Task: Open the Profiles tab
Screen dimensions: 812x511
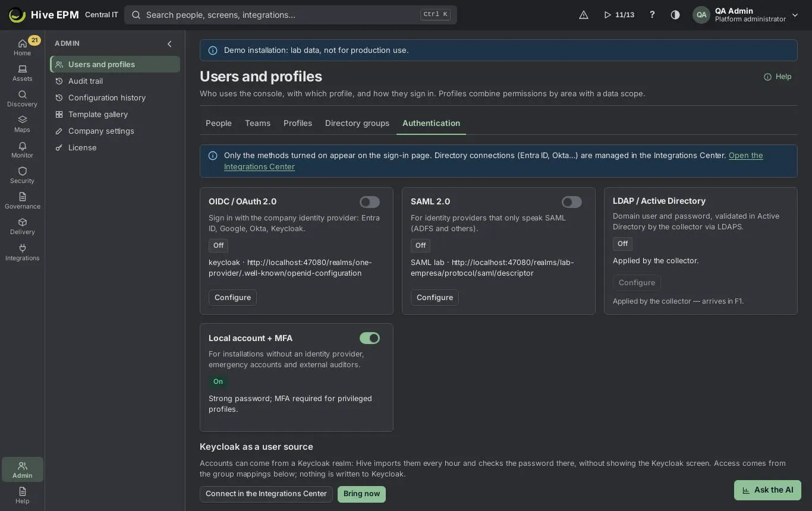Action: coord(298,123)
